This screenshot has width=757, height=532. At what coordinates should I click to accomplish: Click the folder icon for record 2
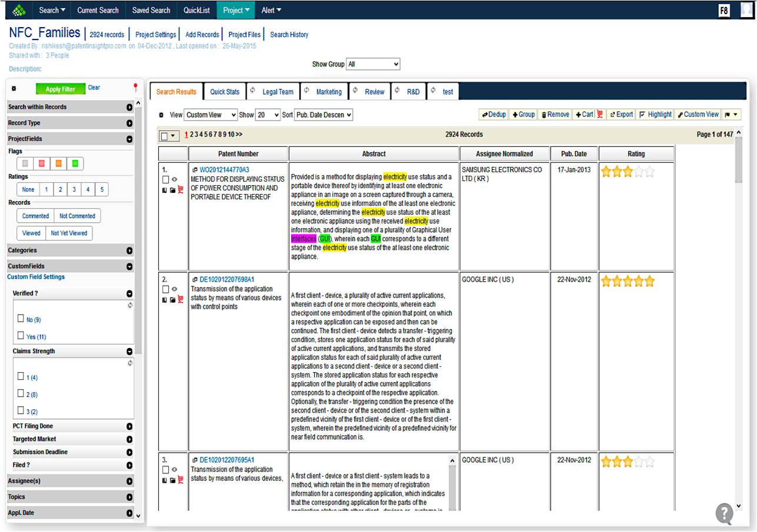click(x=172, y=300)
